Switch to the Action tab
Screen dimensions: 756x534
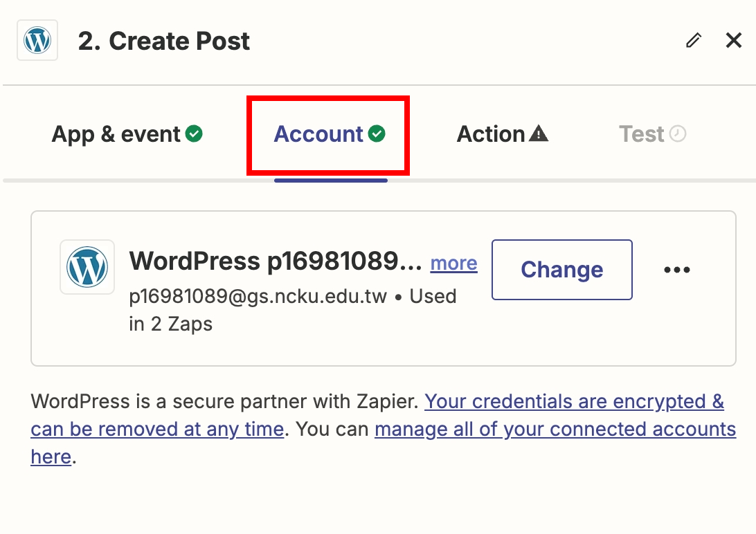pos(491,134)
